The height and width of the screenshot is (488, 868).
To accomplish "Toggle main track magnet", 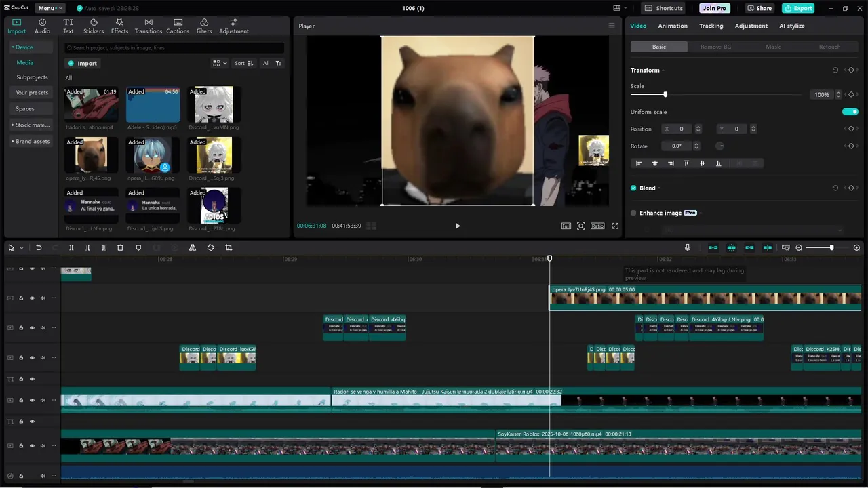I will coord(713,248).
